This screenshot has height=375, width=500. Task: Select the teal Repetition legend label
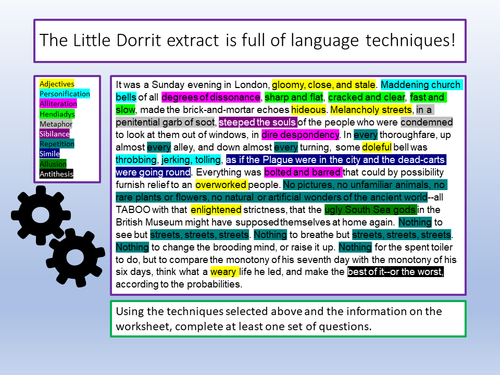coord(57,144)
